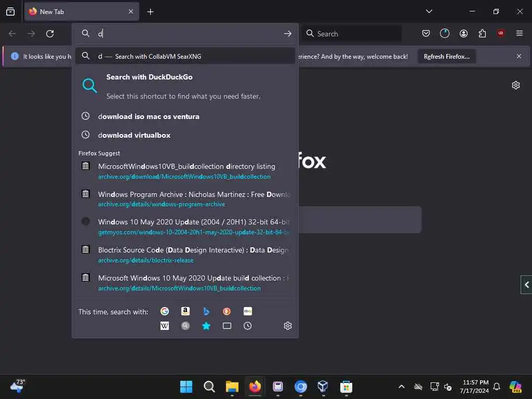Open Windows 10 May 2020 Update getmyos suggestion
Screen dimensions: 532x399
185,227
